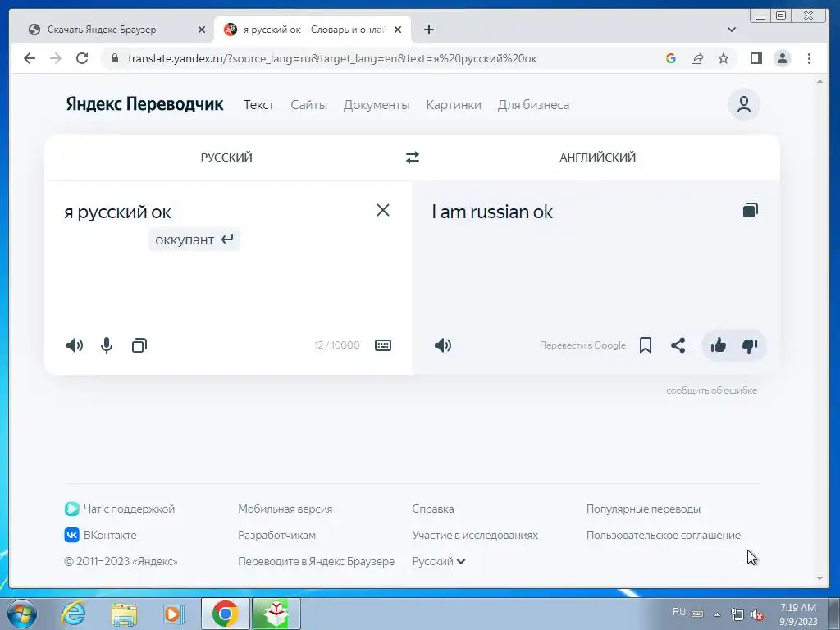Screen dimensions: 840x630
Task: Click the browser address bar URL
Action: (x=332, y=58)
